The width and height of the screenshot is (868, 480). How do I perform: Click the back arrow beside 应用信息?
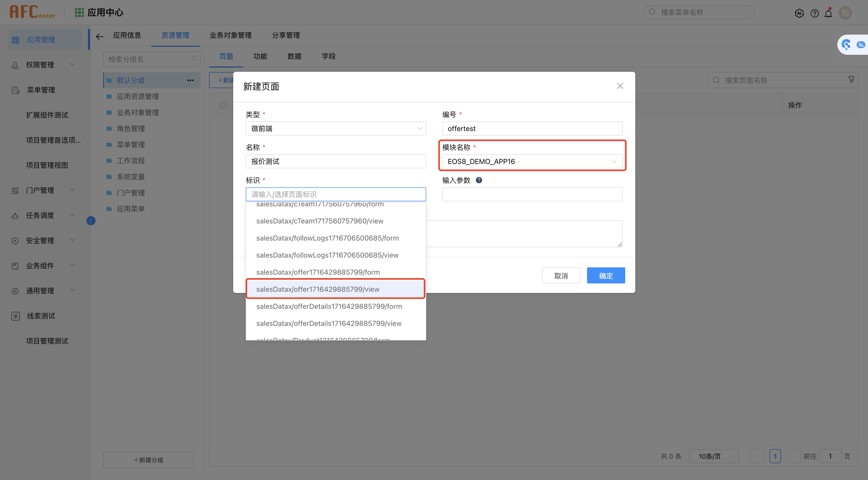[100, 36]
